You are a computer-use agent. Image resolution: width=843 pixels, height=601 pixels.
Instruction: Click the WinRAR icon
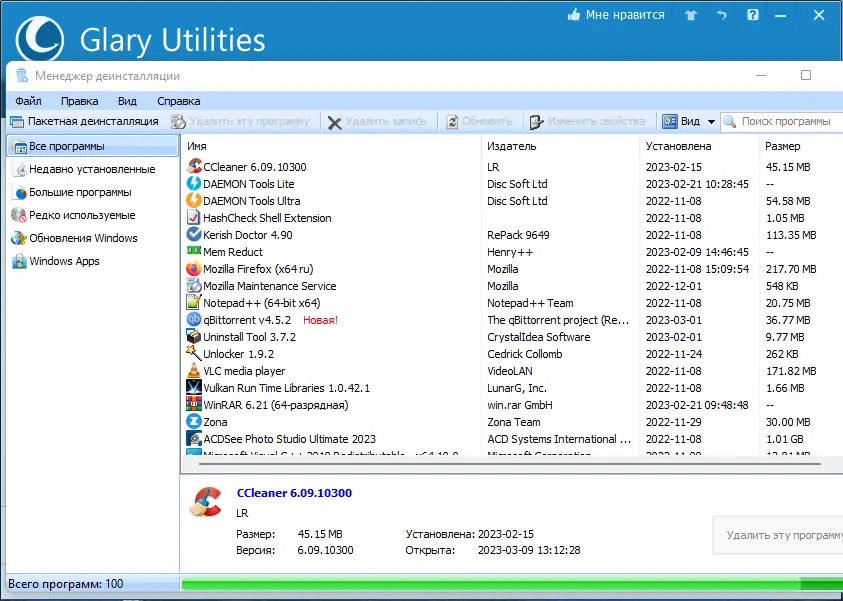(194, 404)
